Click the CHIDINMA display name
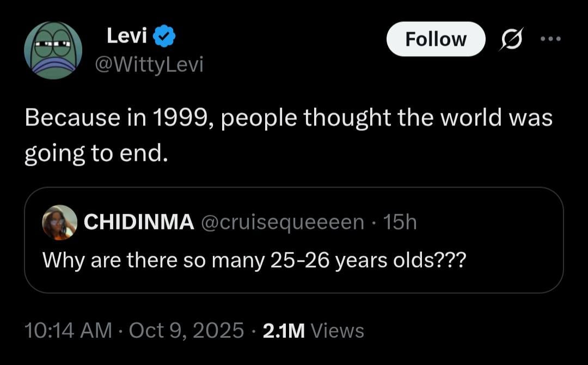The width and height of the screenshot is (588, 365). point(138,222)
